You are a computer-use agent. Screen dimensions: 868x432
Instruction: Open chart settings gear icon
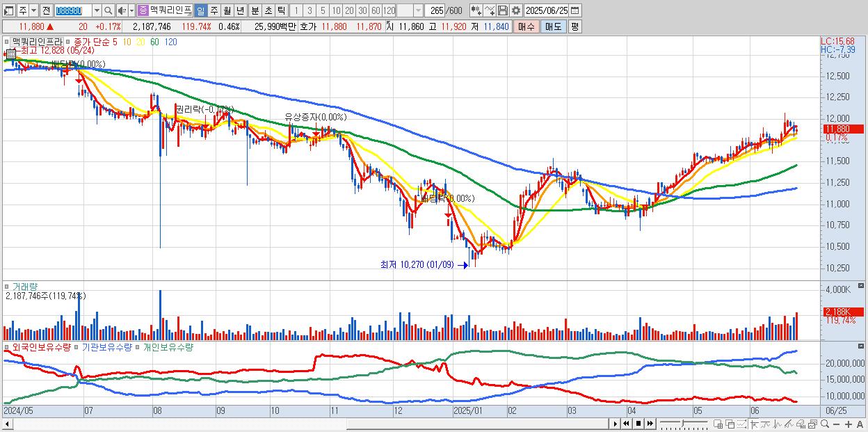click(x=516, y=10)
